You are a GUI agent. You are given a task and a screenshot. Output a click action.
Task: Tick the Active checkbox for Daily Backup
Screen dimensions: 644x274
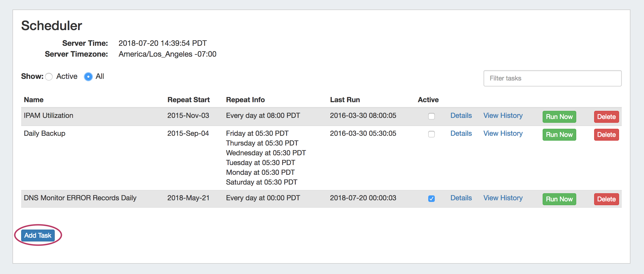[431, 134]
